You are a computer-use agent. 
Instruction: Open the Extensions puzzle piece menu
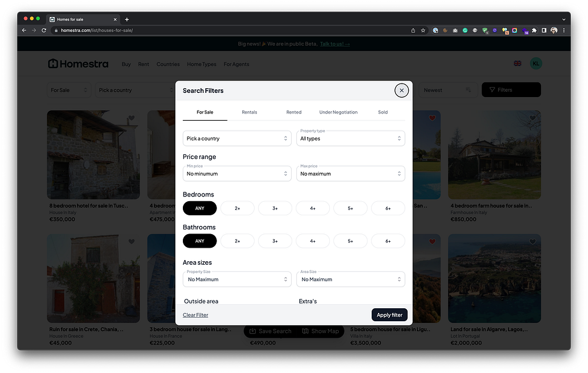(x=534, y=31)
